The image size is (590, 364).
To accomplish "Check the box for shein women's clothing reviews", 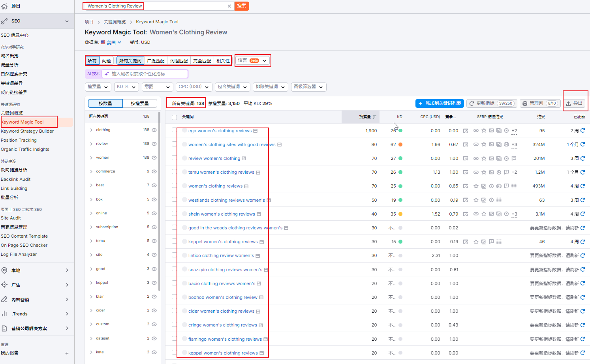I will click(174, 214).
